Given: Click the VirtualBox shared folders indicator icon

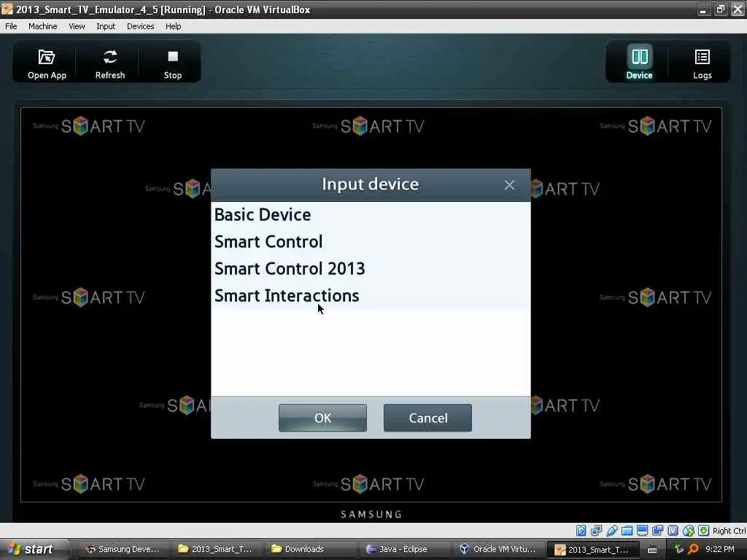Looking at the screenshot, I should 627,531.
